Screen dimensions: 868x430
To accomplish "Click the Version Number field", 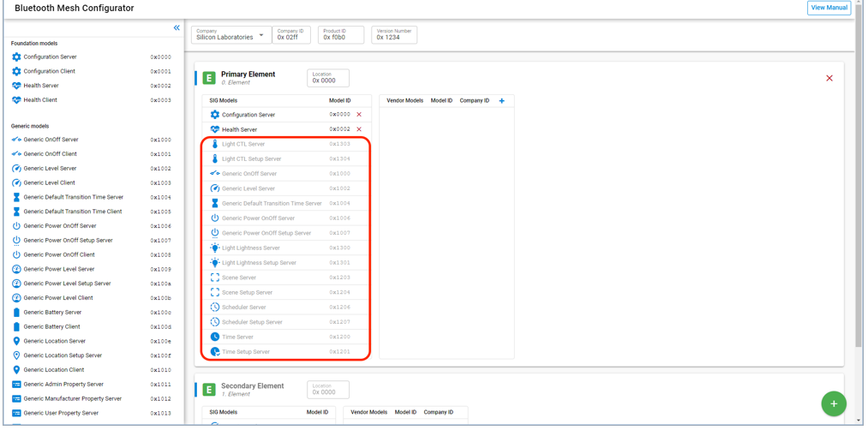I will [393, 35].
